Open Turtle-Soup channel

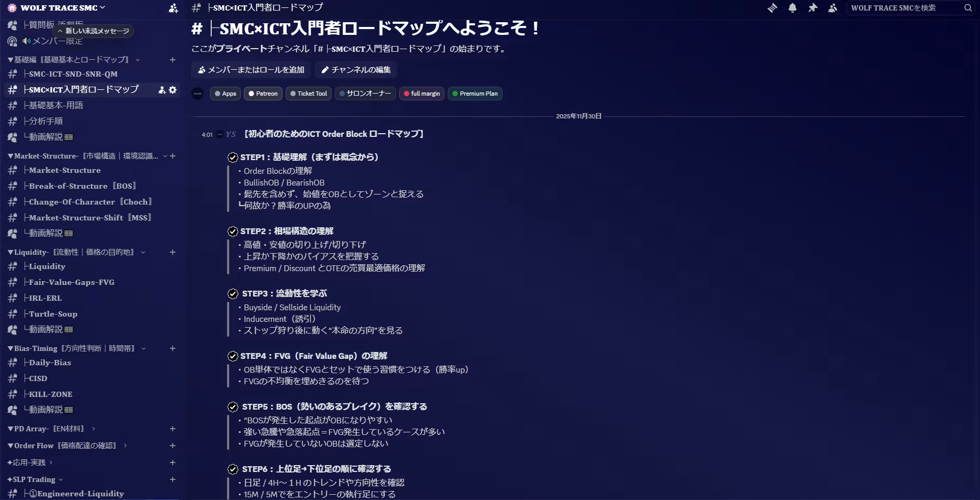[x=92, y=314]
